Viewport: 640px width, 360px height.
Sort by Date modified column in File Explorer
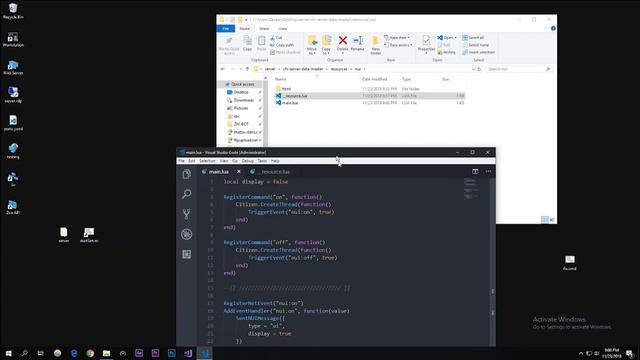pyautogui.click(x=374, y=79)
